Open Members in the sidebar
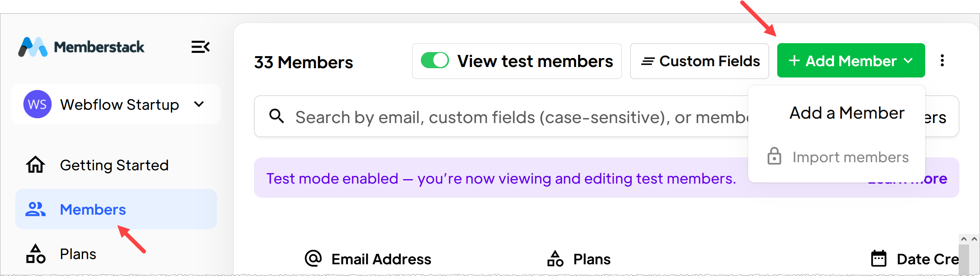This screenshot has width=980, height=276. coord(93,209)
